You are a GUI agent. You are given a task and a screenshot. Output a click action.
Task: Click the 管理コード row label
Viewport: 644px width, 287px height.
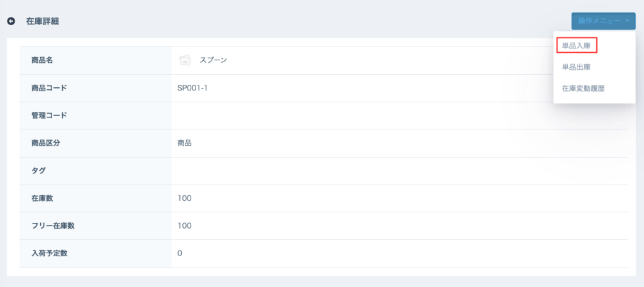49,116
